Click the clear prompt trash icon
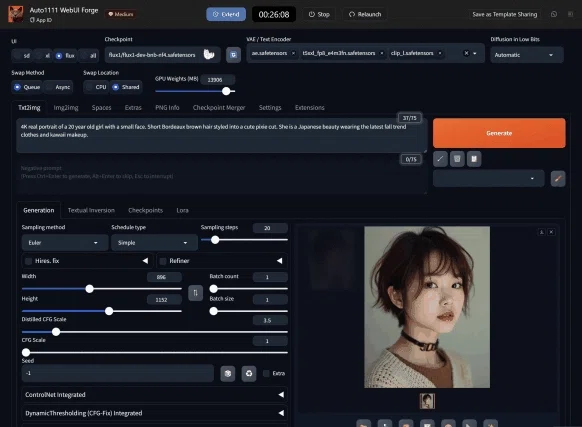Screen dimensions: 582x427 coord(457,159)
